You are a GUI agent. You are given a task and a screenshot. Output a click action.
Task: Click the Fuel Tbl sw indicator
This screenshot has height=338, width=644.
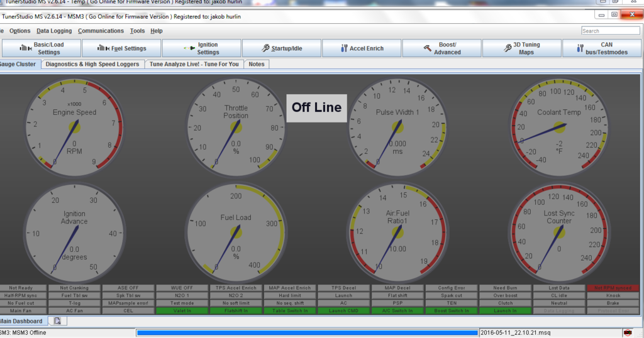pyautogui.click(x=74, y=295)
